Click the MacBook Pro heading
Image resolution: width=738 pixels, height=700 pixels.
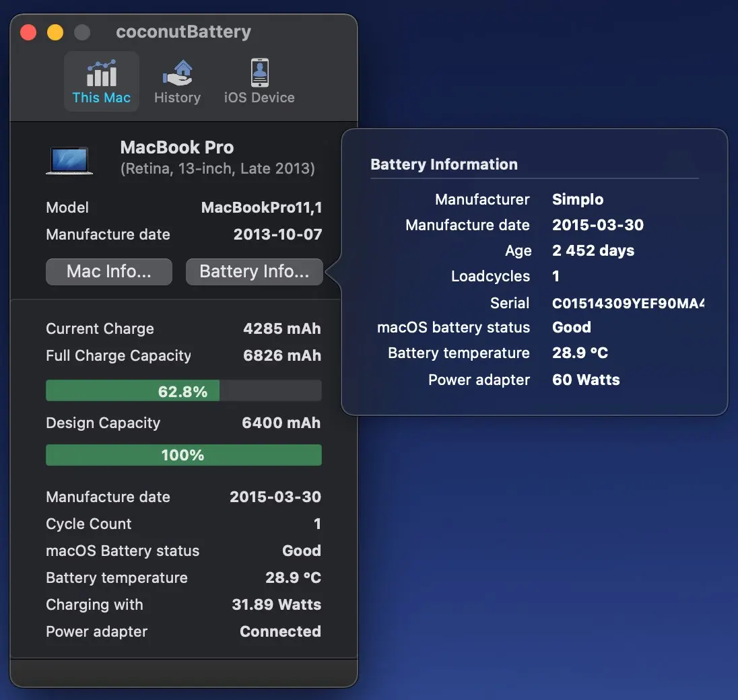click(x=177, y=147)
